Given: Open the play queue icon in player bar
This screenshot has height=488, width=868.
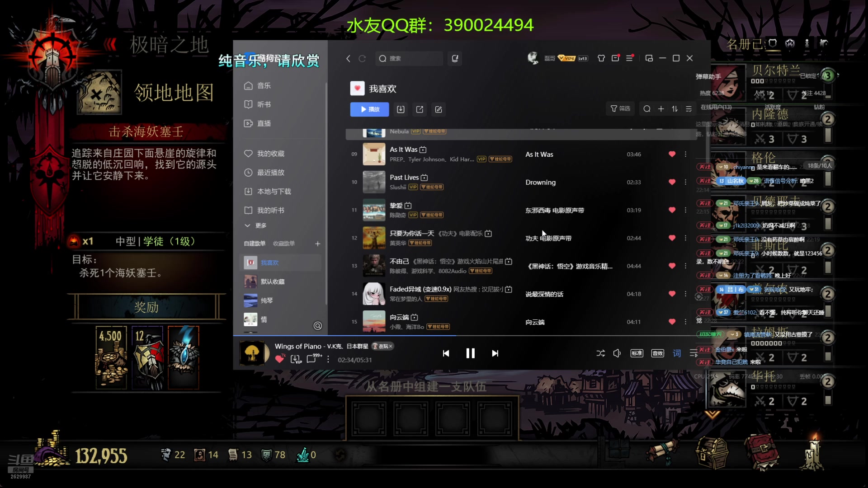Looking at the screenshot, I should pyautogui.click(x=693, y=353).
